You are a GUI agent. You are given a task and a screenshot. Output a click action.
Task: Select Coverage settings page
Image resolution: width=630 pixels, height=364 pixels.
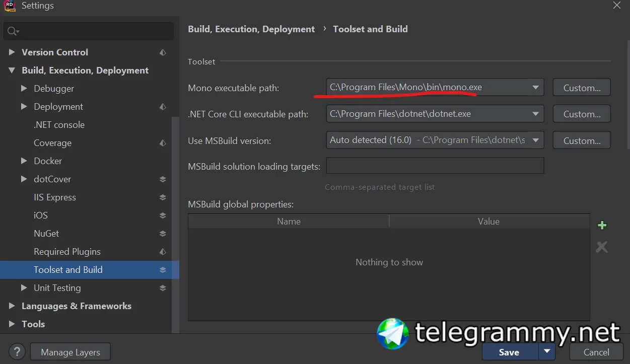(x=52, y=143)
